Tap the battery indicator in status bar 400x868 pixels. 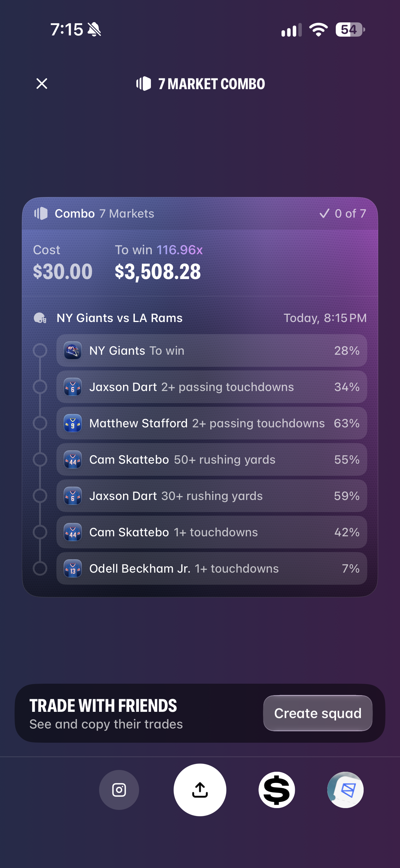[350, 30]
